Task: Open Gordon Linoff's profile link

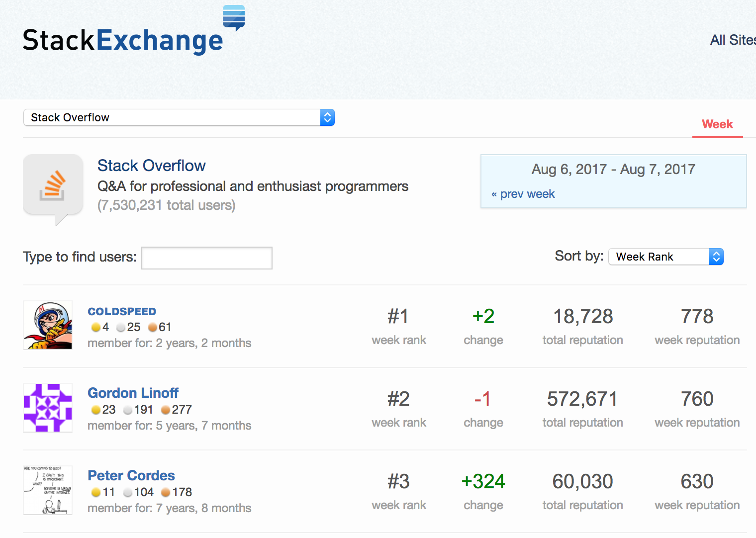Action: point(133,393)
